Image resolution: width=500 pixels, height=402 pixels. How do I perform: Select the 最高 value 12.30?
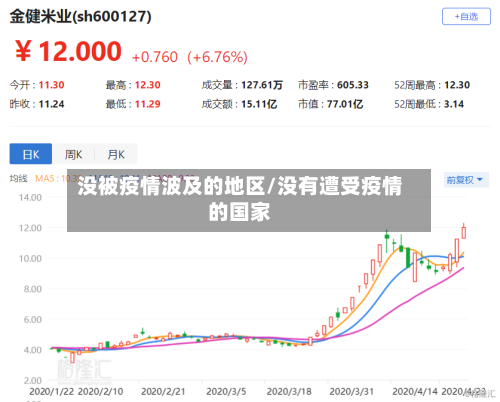(x=147, y=85)
